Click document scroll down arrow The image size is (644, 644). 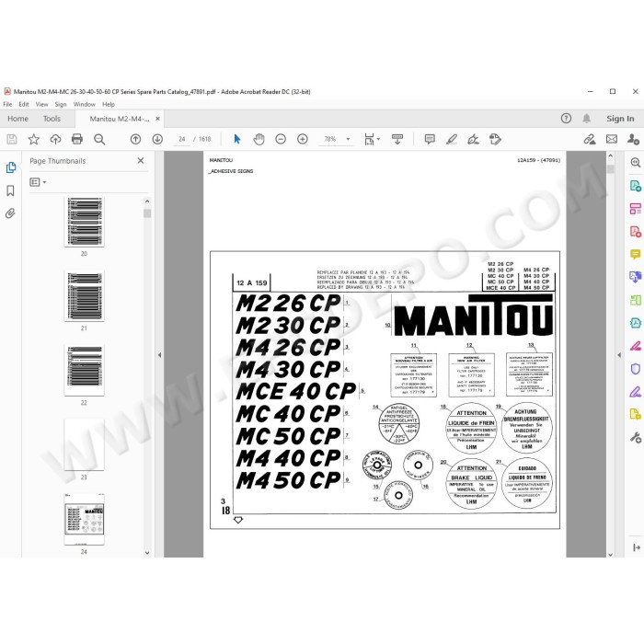click(x=610, y=554)
